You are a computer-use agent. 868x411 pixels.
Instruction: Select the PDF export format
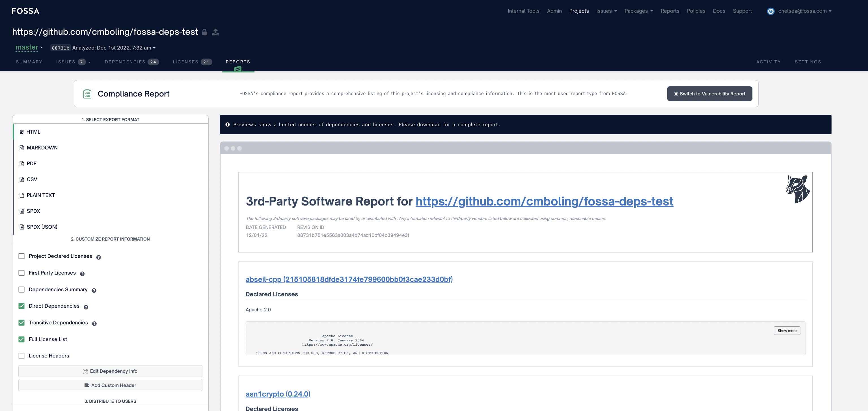coord(111,164)
